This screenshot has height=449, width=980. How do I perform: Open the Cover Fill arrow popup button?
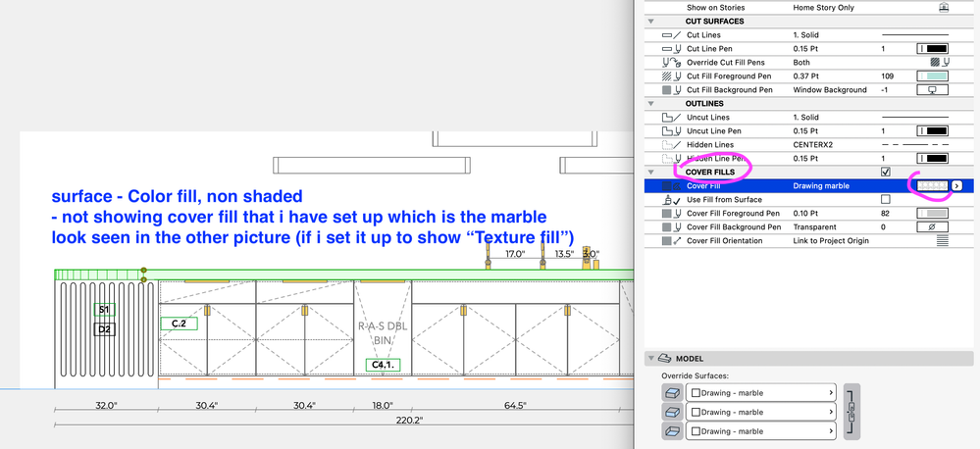(956, 186)
